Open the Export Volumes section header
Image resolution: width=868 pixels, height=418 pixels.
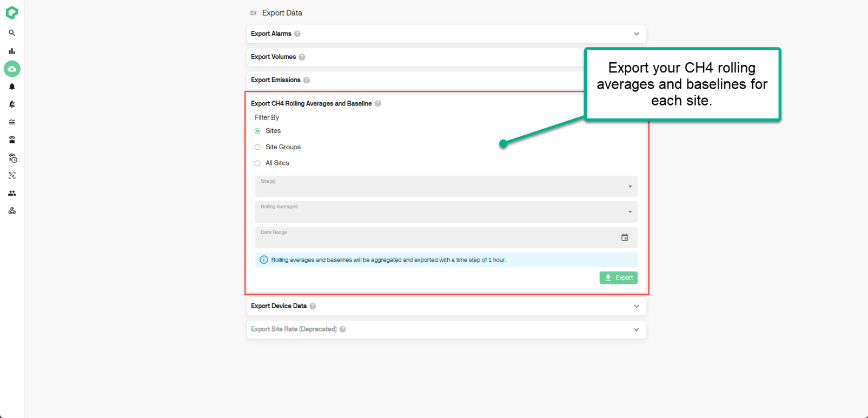415,57
